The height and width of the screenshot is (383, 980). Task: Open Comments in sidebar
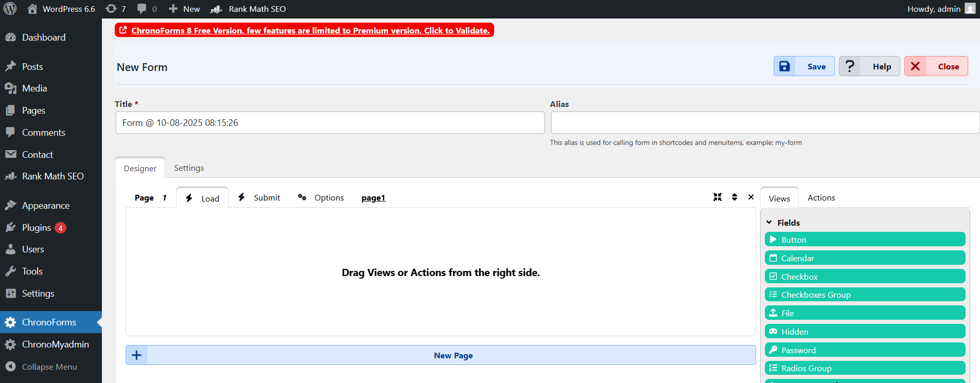coord(50,133)
